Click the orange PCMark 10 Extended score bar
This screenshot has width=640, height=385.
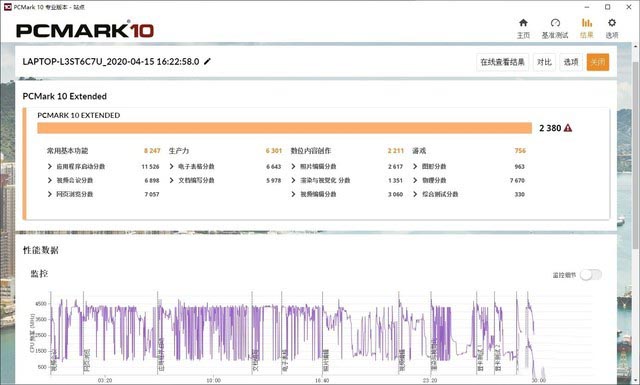(x=284, y=128)
